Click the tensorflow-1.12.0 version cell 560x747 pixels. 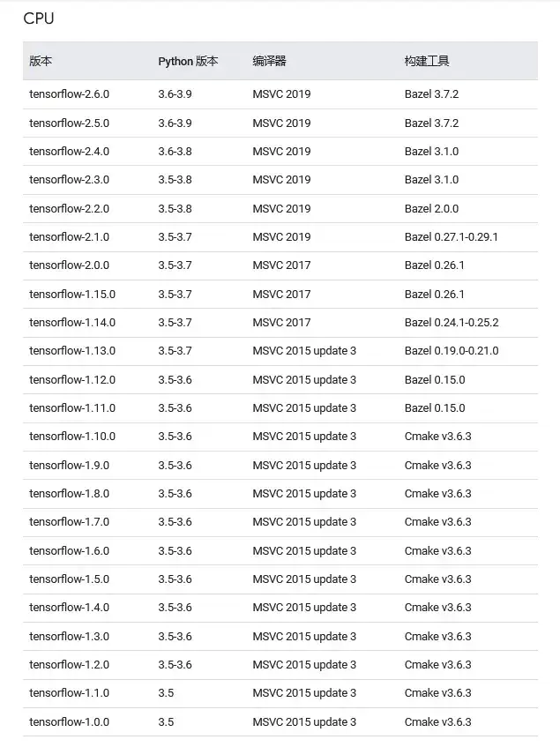71,380
